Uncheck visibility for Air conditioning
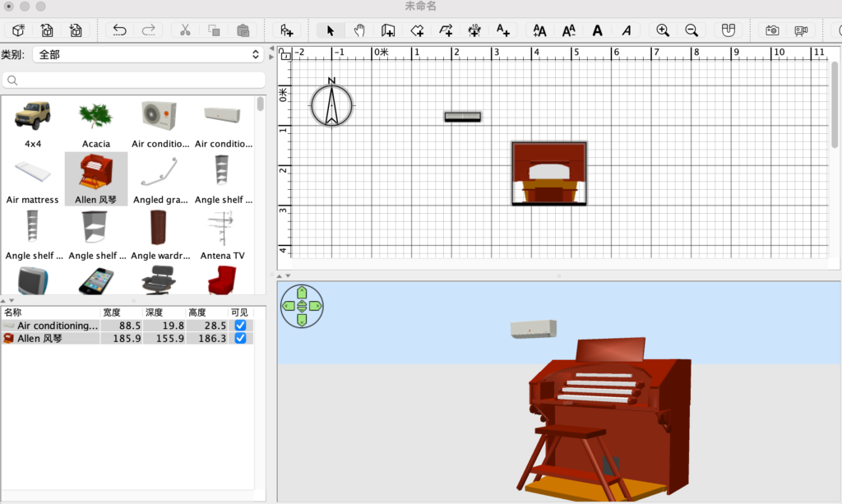Screen dimensions: 842x504 [x=240, y=325]
